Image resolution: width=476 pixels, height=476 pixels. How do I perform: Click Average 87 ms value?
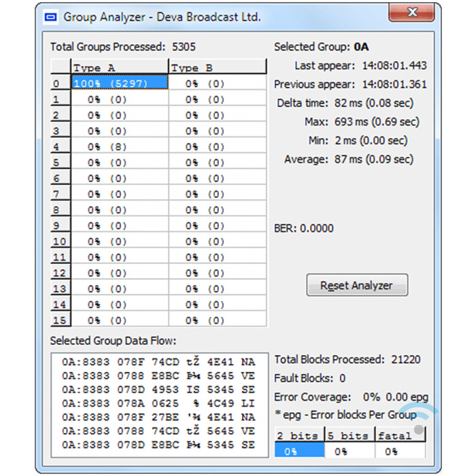tap(374, 160)
